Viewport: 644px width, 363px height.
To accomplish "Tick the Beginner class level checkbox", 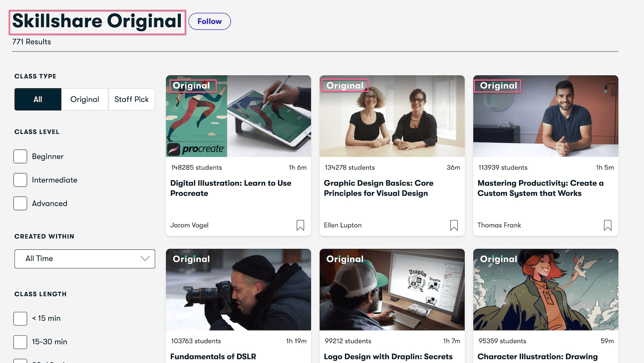I will click(x=20, y=156).
